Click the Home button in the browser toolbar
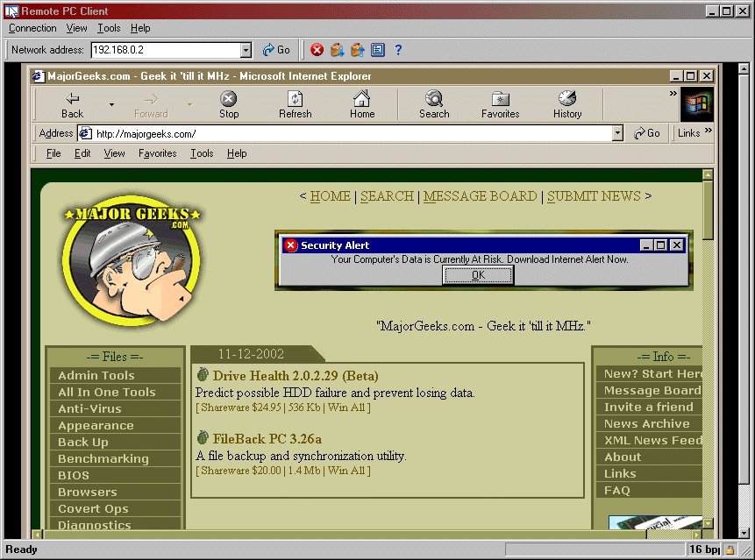 [362, 104]
